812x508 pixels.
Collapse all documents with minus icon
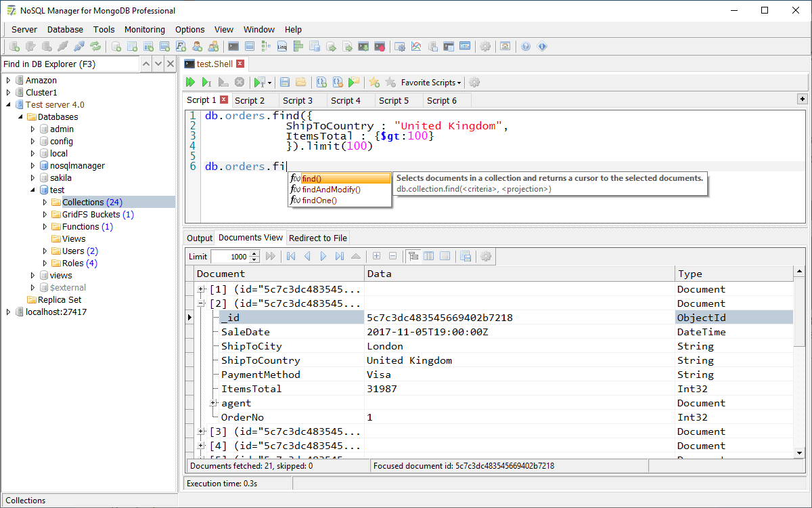point(392,256)
